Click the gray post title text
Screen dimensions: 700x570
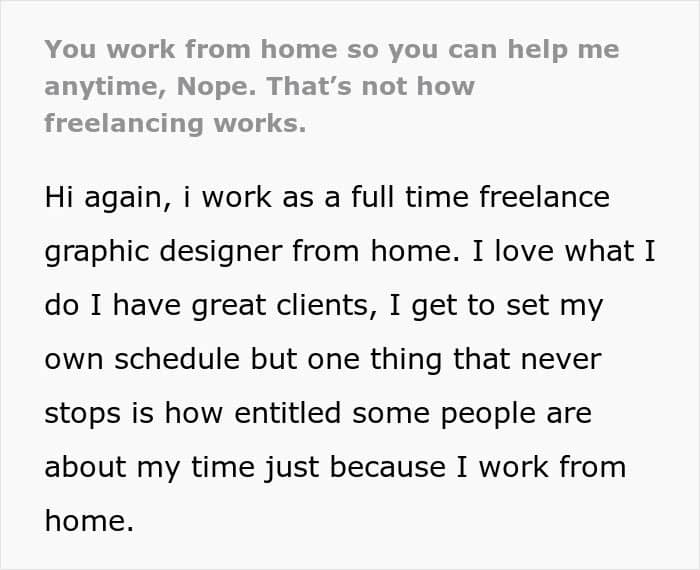click(x=332, y=86)
